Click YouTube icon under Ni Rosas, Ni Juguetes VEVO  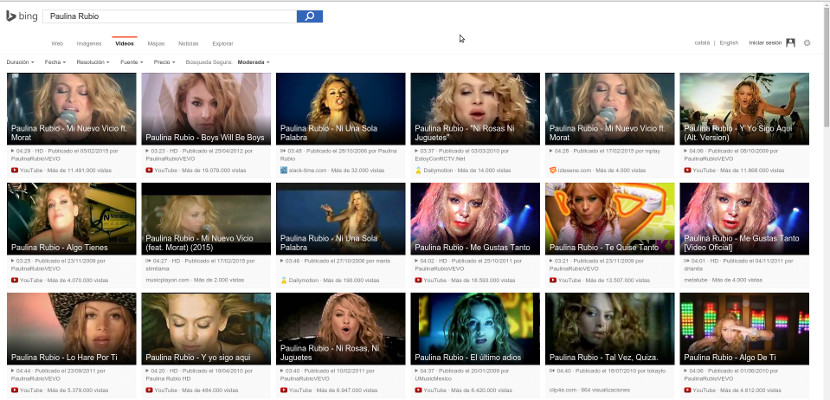click(x=283, y=390)
